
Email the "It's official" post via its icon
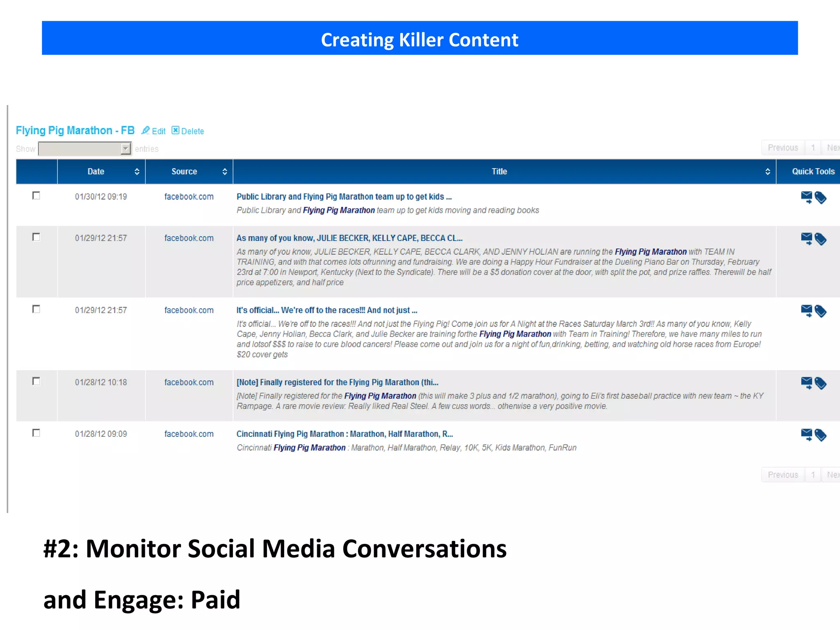pyautogui.click(x=806, y=311)
